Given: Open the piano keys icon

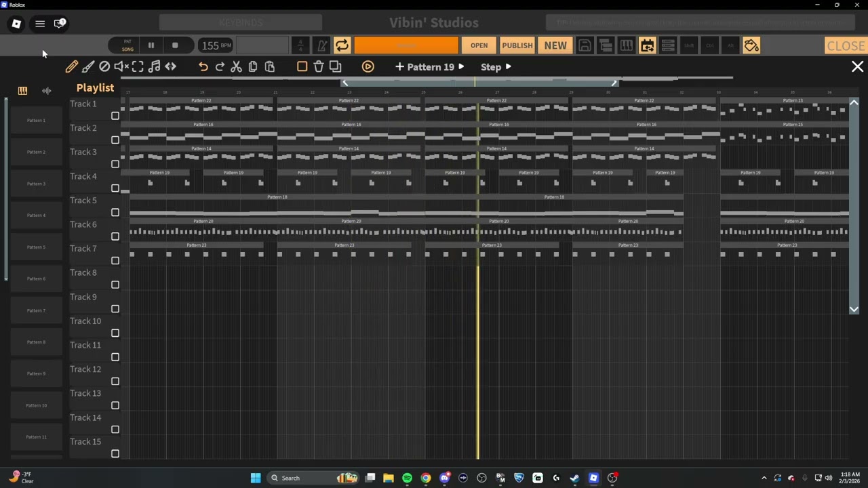Looking at the screenshot, I should [x=627, y=45].
